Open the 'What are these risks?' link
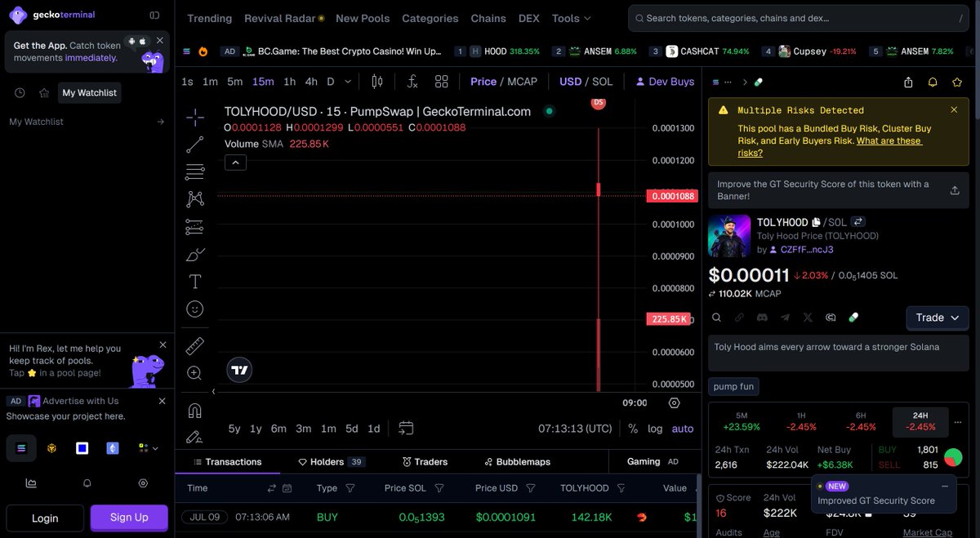This screenshot has height=538, width=980. [830, 147]
